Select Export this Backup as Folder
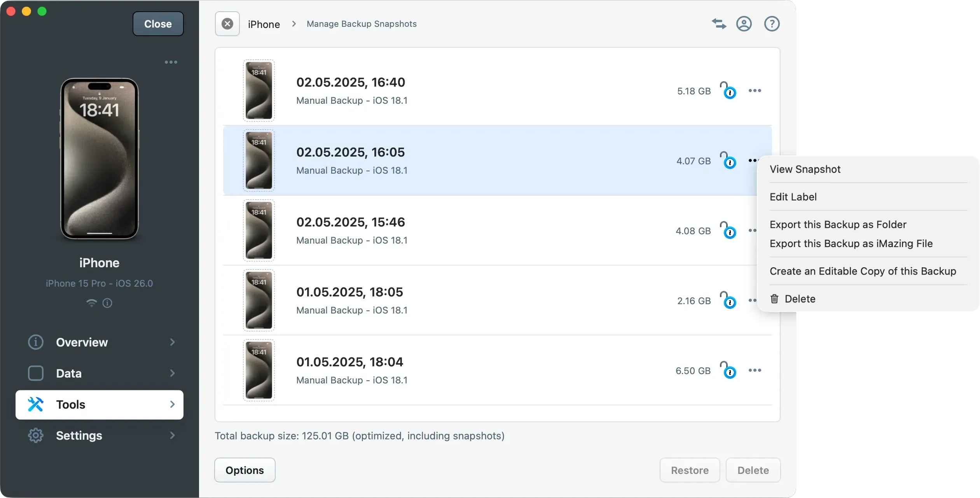Screen dimensions: 980x498 [838, 225]
